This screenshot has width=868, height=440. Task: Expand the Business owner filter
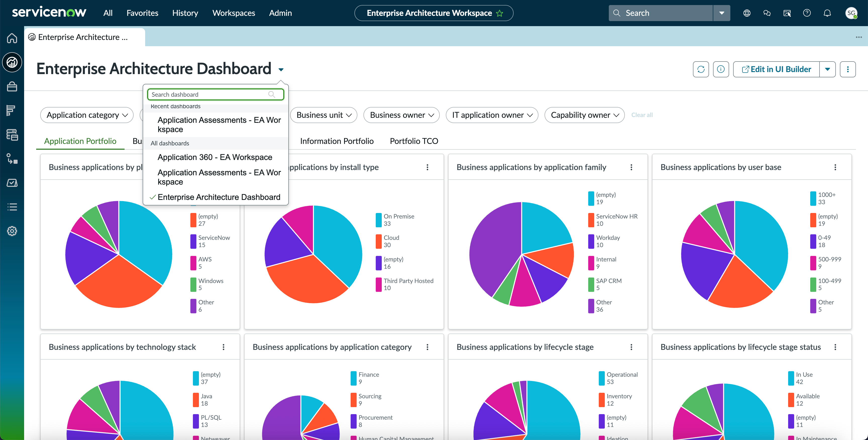click(402, 115)
